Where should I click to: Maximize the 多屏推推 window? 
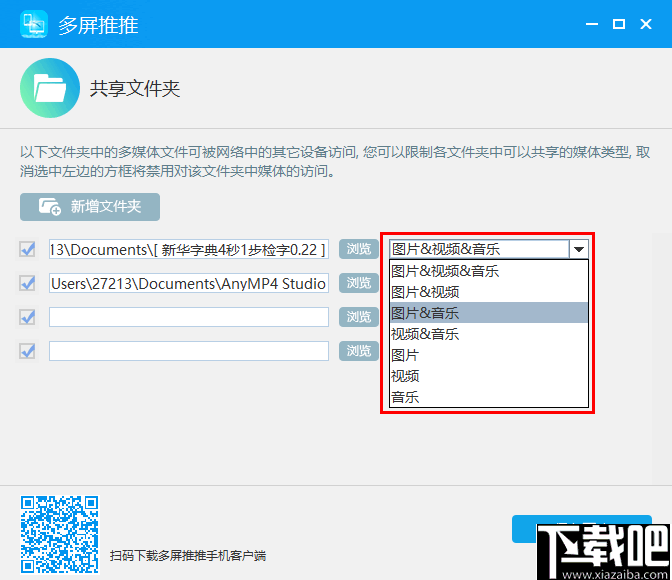(x=618, y=24)
